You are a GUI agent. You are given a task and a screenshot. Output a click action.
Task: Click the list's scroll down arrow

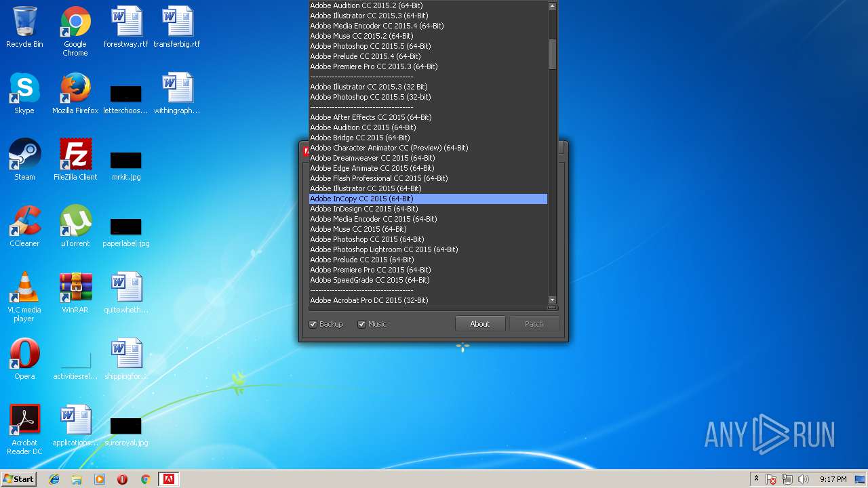tap(552, 300)
